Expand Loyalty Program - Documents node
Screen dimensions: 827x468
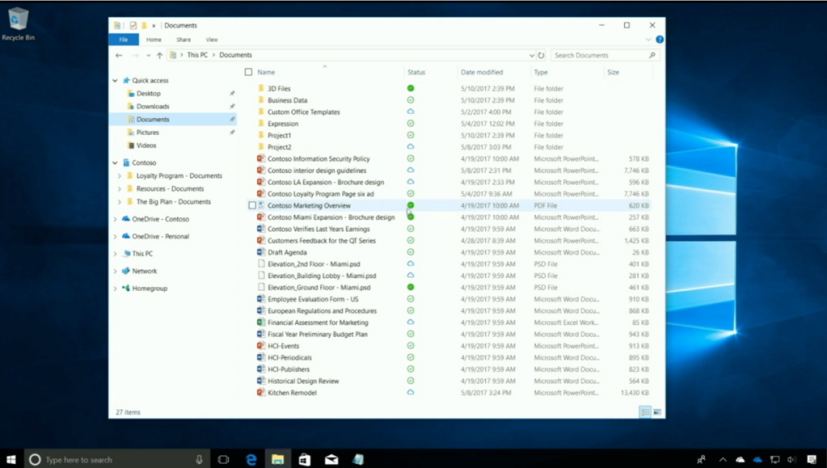coord(119,176)
